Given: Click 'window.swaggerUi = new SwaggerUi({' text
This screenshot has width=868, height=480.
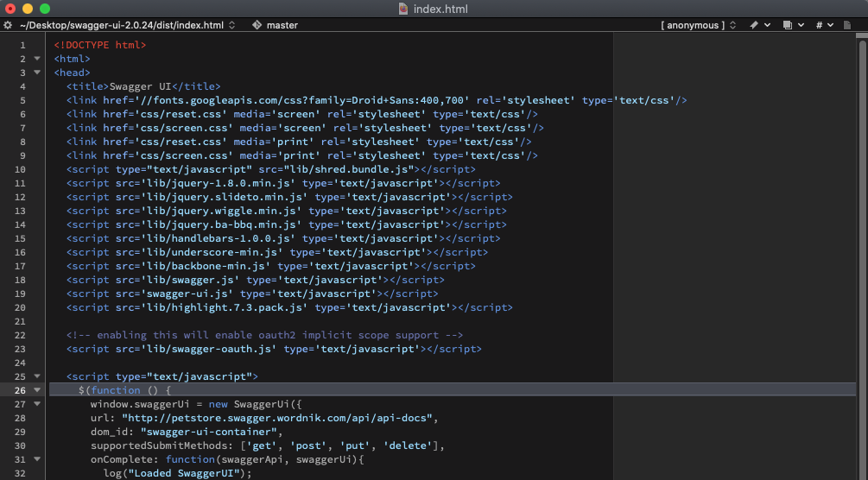Looking at the screenshot, I should pos(196,404).
